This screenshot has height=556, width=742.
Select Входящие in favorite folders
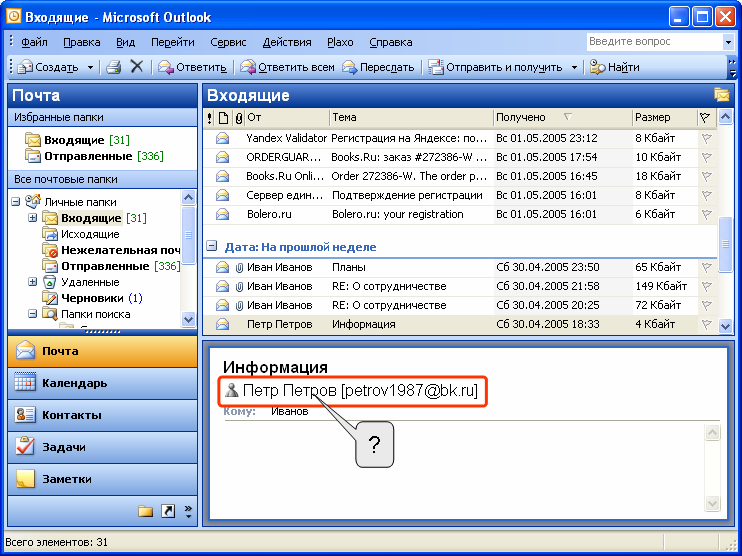click(77, 140)
